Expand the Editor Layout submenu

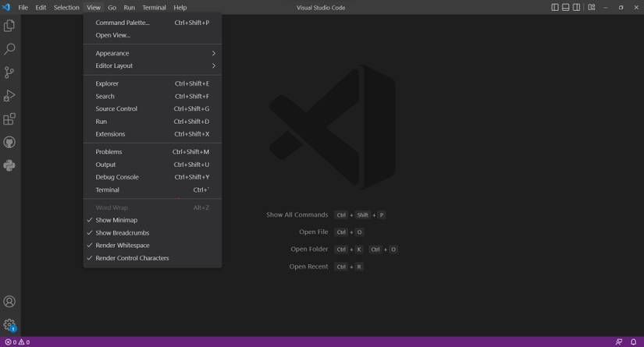coord(152,66)
